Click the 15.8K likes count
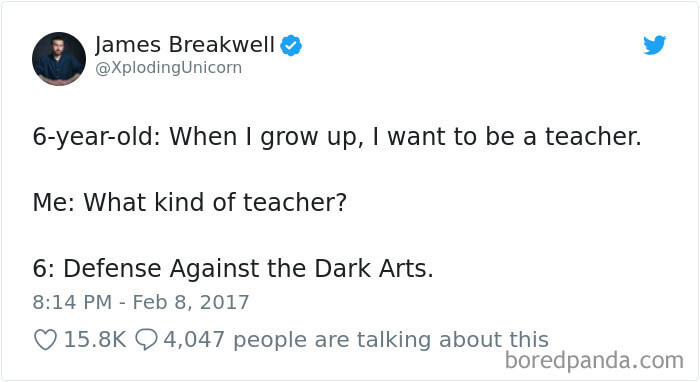 coord(95,340)
